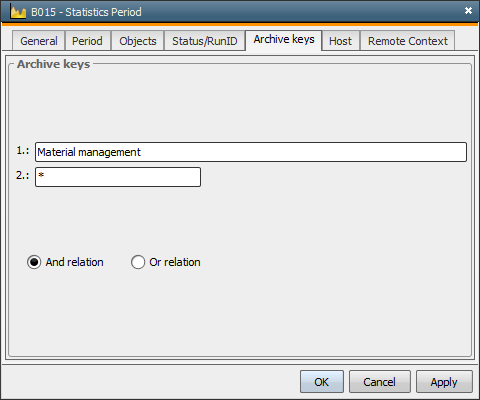The width and height of the screenshot is (480, 400).
Task: Go to the Objects tab
Action: (x=138, y=41)
